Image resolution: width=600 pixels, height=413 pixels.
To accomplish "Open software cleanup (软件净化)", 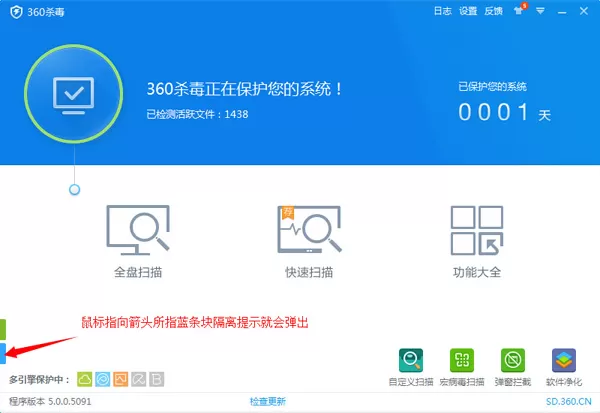I will tap(564, 367).
